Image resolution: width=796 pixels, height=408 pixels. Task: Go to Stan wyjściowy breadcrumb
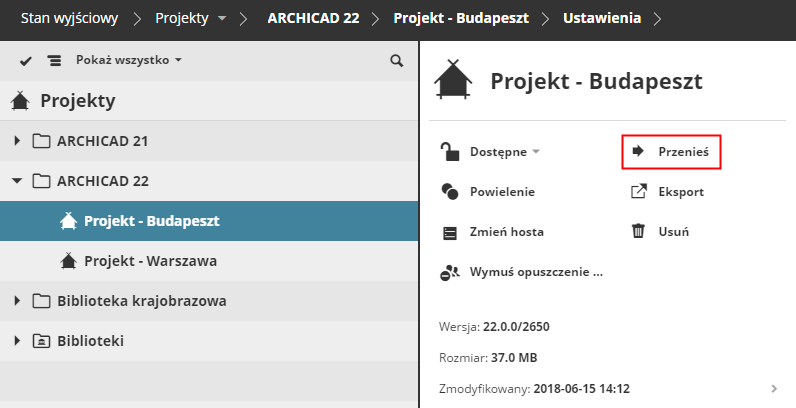[69, 18]
